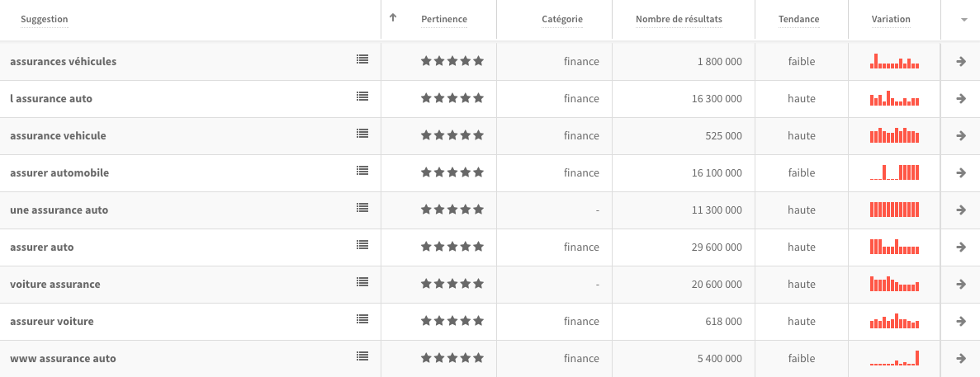Click result count '618 000'
Image resolution: width=980 pixels, height=377 pixels.
(x=725, y=322)
